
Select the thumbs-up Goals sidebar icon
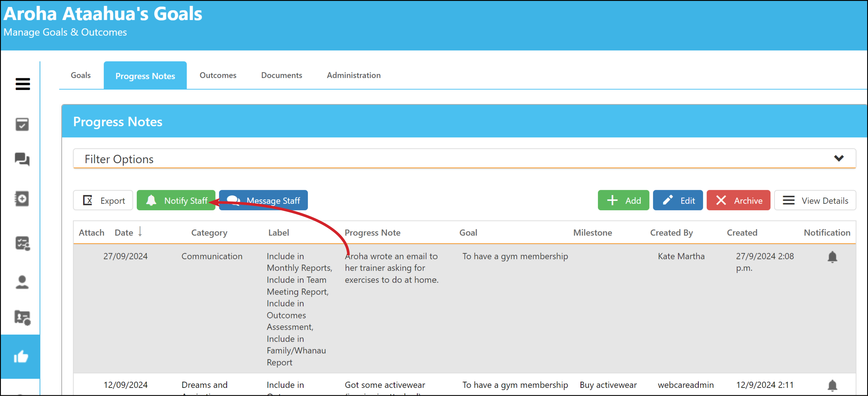click(20, 356)
